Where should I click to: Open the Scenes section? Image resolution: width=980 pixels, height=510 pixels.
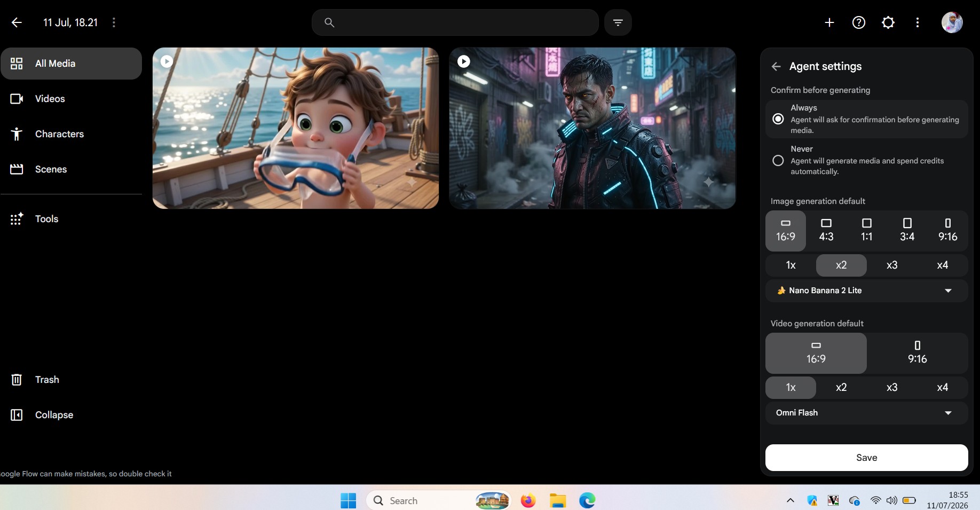pos(72,169)
